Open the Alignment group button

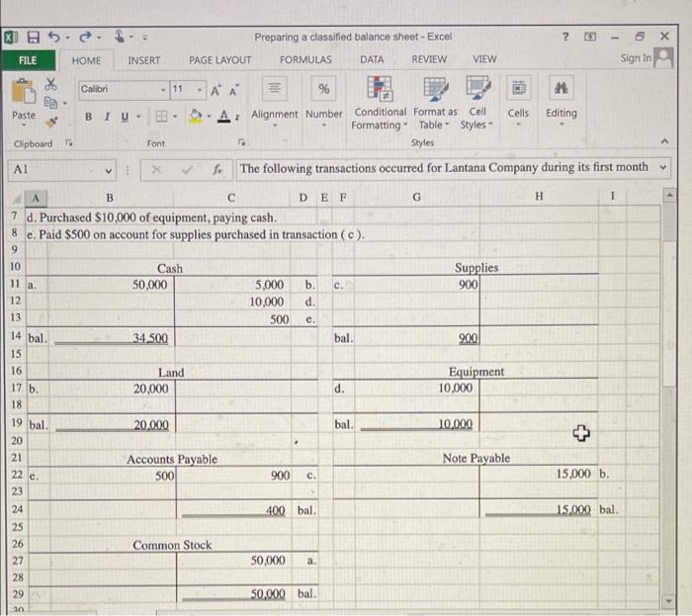[275, 102]
